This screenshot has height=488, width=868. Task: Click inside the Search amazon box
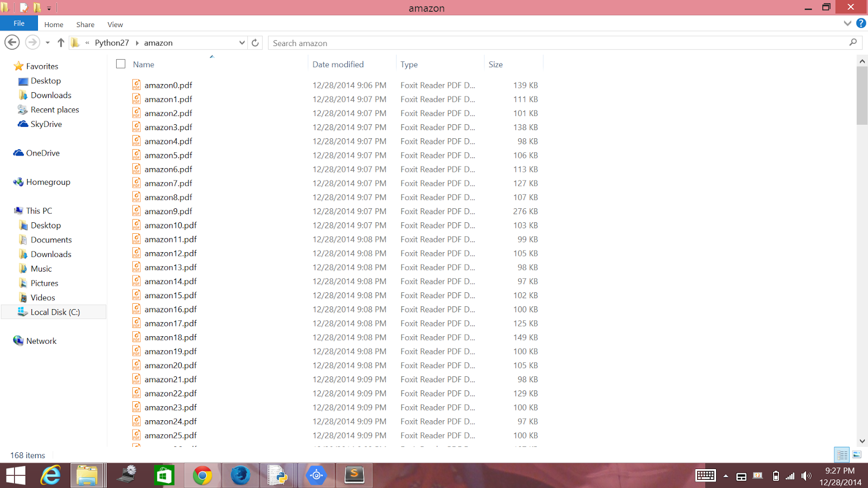click(559, 43)
